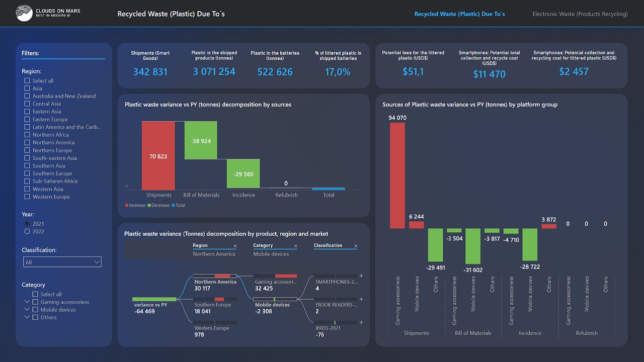Image resolution: width=644 pixels, height=362 pixels.
Task: Click the Clouds on Mars logo
Action: click(x=48, y=13)
